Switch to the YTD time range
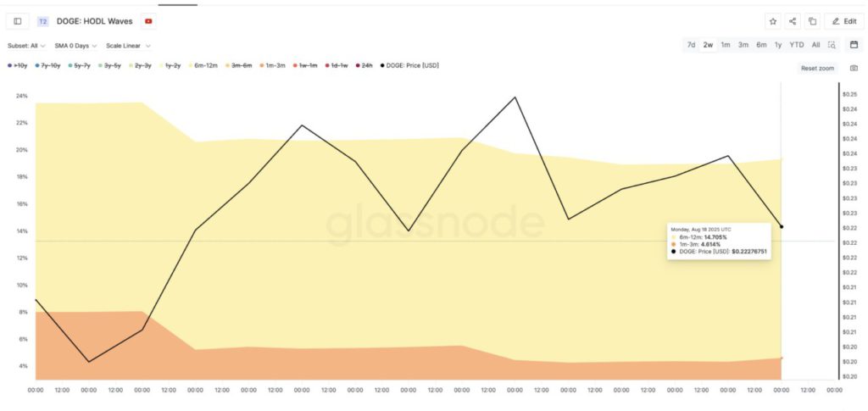Image resolution: width=868 pixels, height=411 pixels. [x=797, y=45]
